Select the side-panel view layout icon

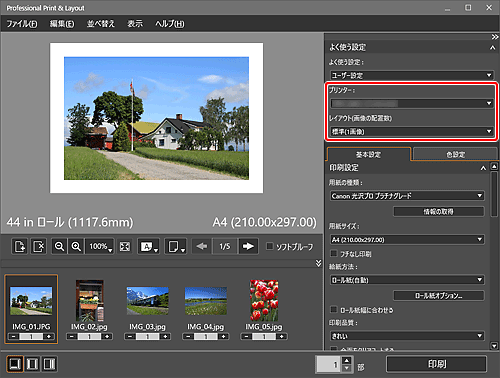pyautogui.click(x=49, y=364)
